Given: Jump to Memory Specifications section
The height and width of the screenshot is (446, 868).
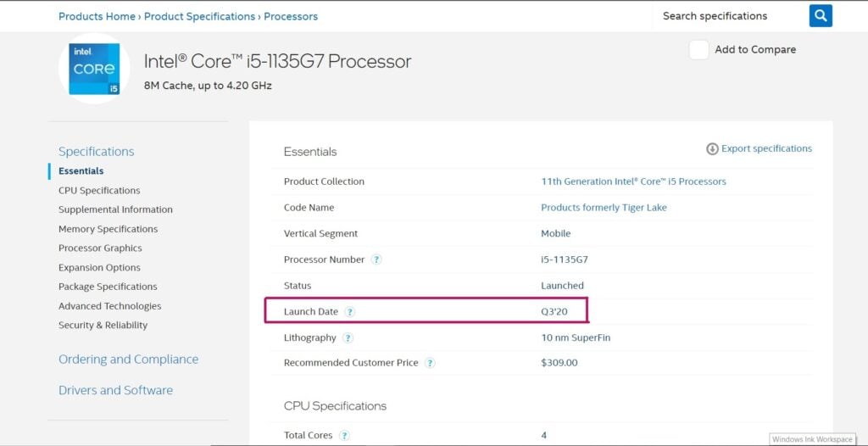Looking at the screenshot, I should [108, 229].
